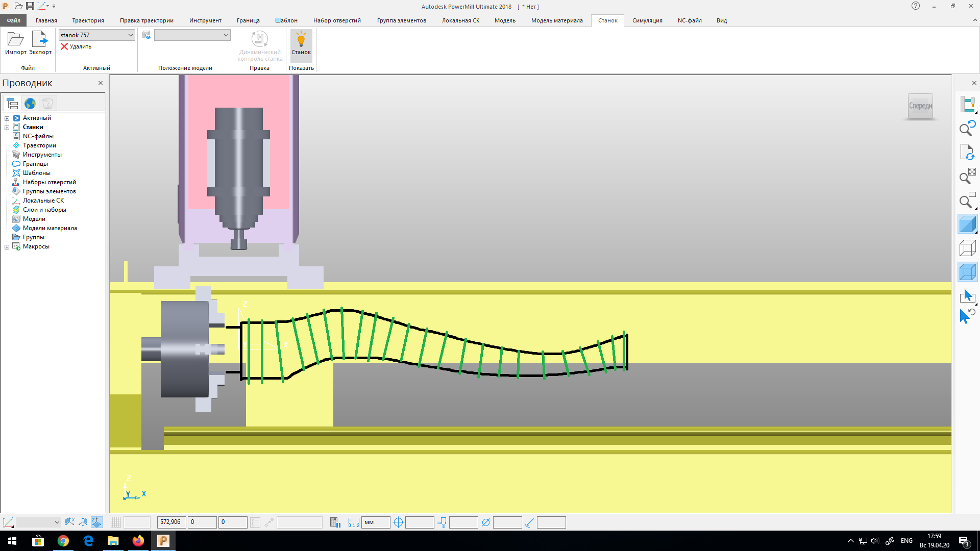Click the refresh document icon
The width and height of the screenshot is (980, 551).
(x=967, y=152)
